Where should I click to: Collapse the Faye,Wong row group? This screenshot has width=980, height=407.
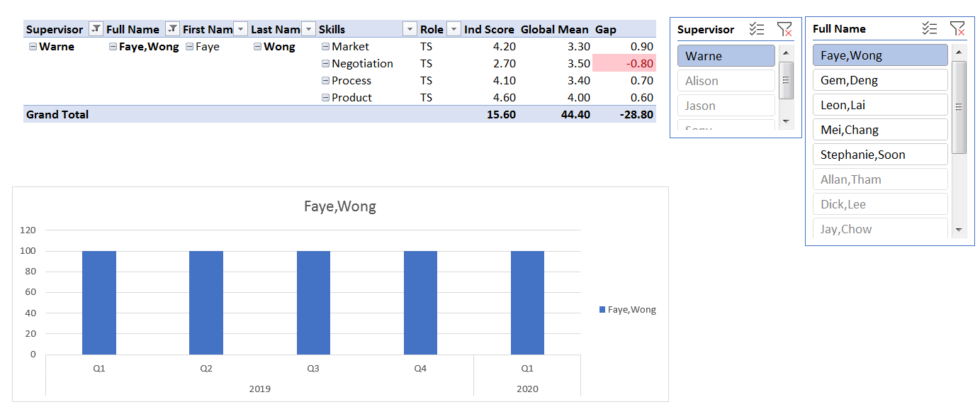coord(113,47)
